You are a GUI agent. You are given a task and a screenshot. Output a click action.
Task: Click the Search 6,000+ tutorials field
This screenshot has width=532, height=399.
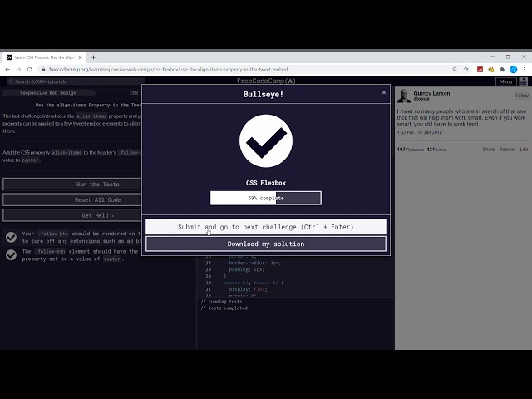point(76,81)
